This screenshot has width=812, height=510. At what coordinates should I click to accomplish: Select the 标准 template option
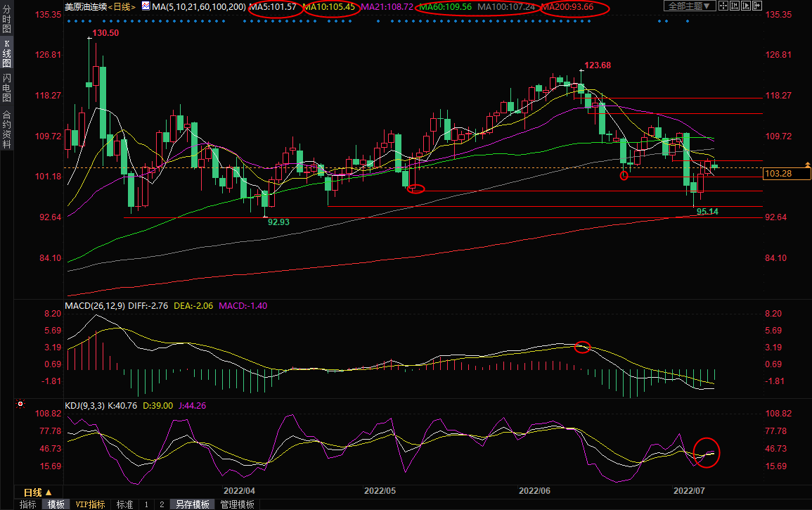click(124, 504)
